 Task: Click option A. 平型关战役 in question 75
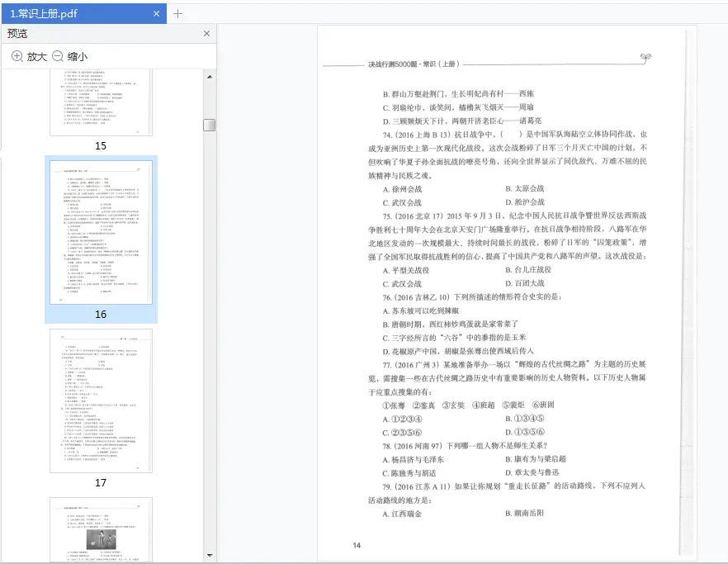[406, 270]
